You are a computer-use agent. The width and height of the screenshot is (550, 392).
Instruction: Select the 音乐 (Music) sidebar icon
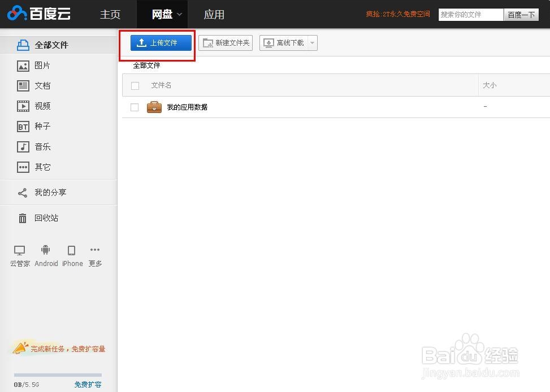23,146
